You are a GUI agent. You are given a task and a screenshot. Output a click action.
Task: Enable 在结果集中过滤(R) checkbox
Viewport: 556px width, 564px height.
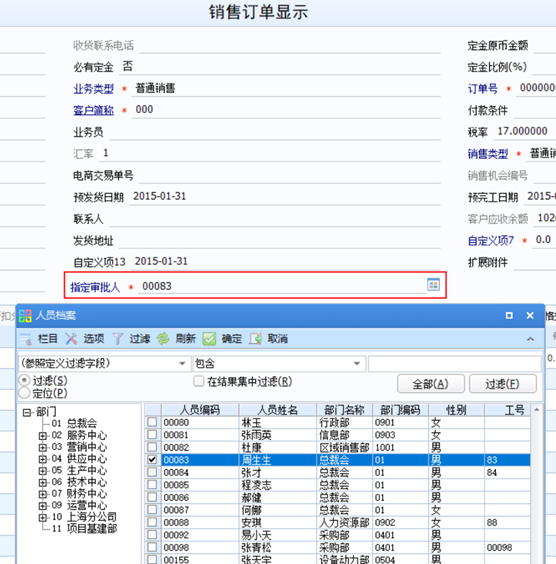coord(199,381)
